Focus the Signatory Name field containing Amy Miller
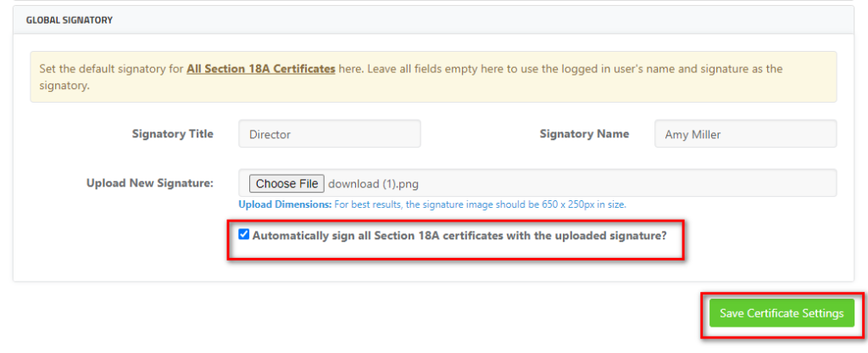Viewport: 868px width, 353px height. click(746, 134)
